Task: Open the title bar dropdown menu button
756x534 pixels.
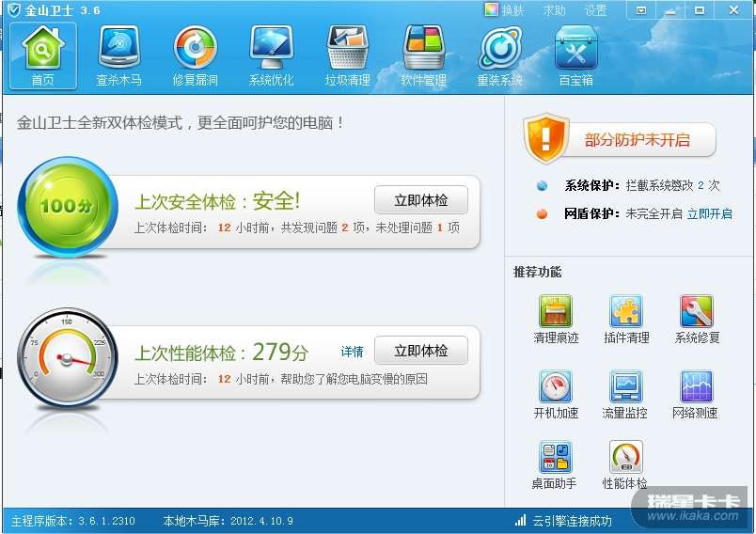Action: tap(641, 10)
